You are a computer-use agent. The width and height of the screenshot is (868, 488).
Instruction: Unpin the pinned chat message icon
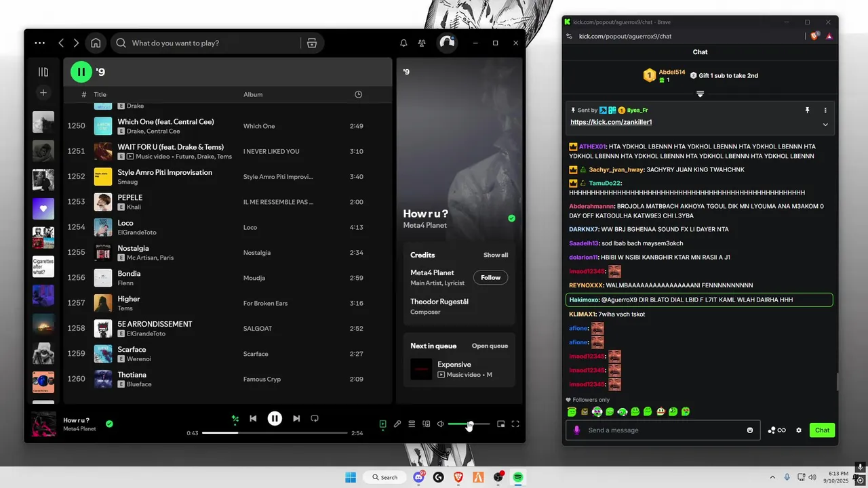(x=807, y=110)
